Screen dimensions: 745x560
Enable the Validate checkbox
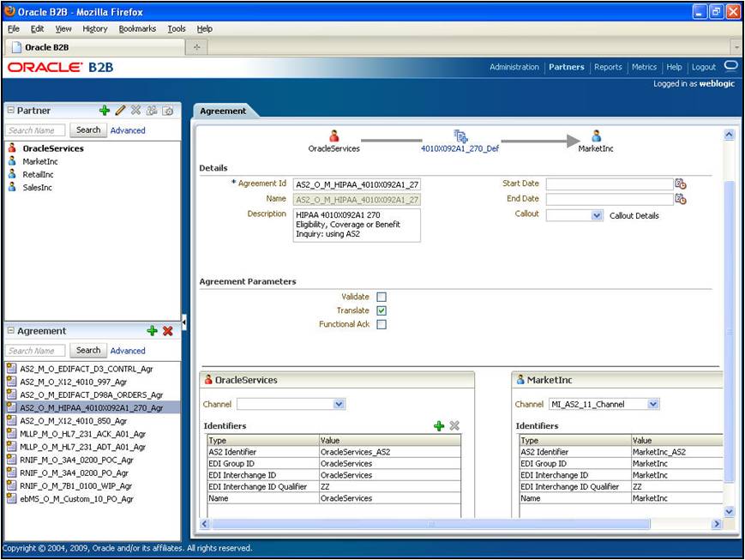coord(382,297)
